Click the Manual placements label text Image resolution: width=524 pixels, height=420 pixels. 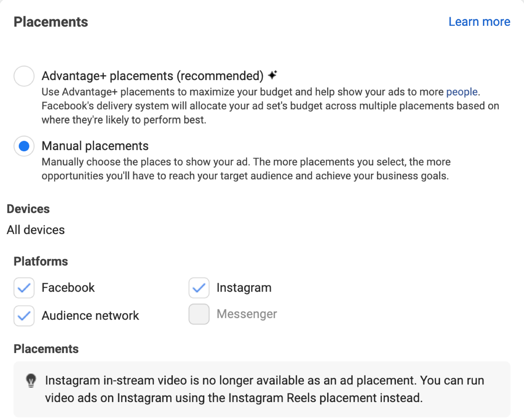coord(95,146)
